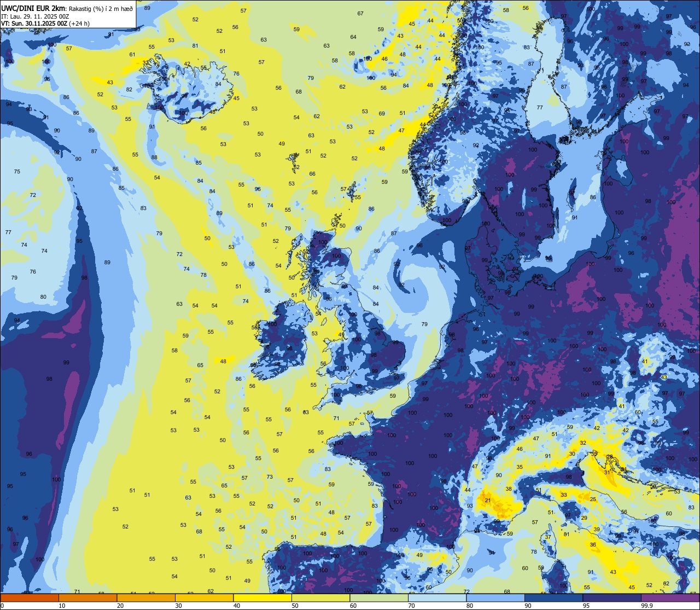Click the map value '73' in the Bay of Biscay
The width and height of the screenshot is (700, 610).
270,477
